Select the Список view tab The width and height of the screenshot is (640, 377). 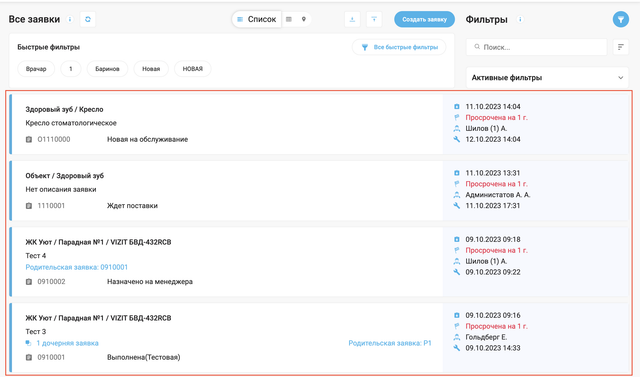(x=257, y=19)
